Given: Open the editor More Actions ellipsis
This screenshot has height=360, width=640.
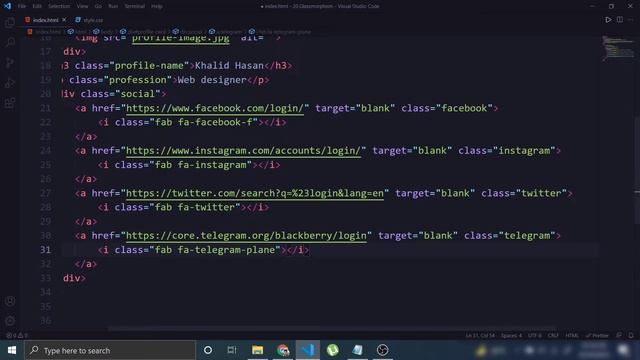Looking at the screenshot, I should [631, 20].
